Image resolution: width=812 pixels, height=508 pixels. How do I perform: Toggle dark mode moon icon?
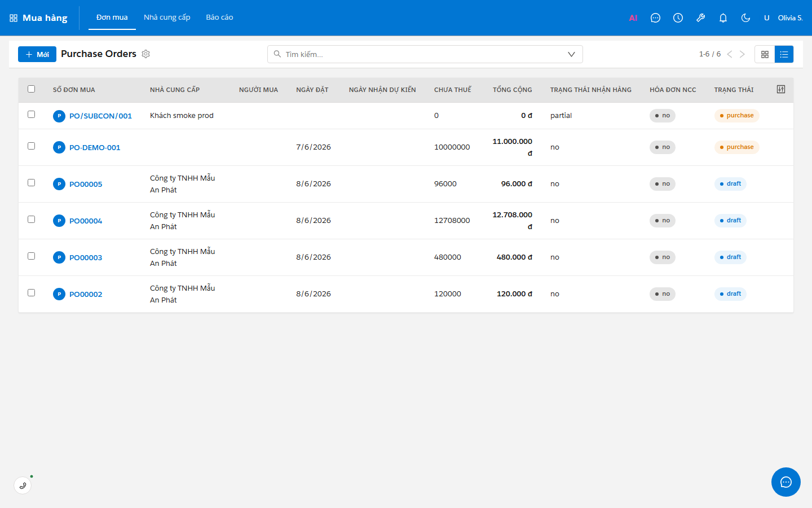[x=745, y=18]
